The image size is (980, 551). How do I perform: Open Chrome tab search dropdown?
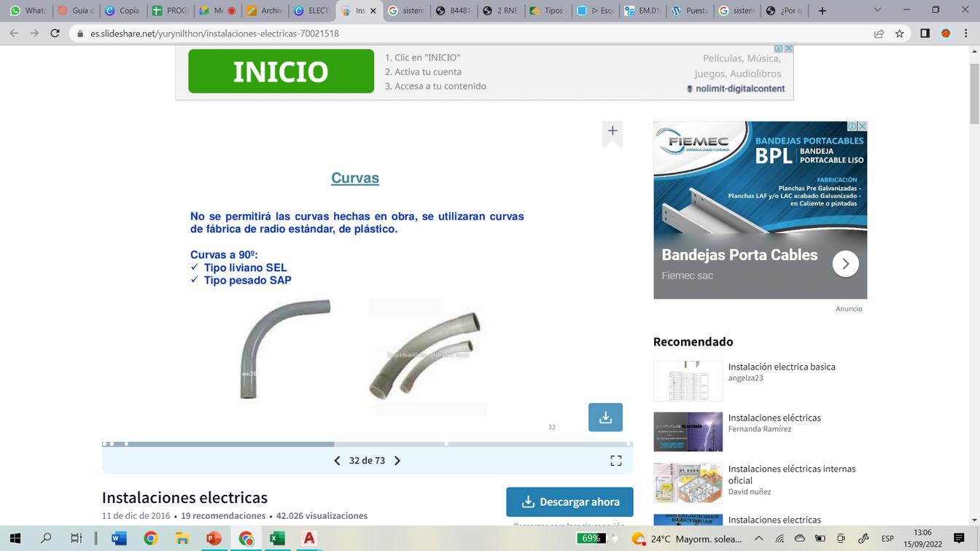[877, 10]
